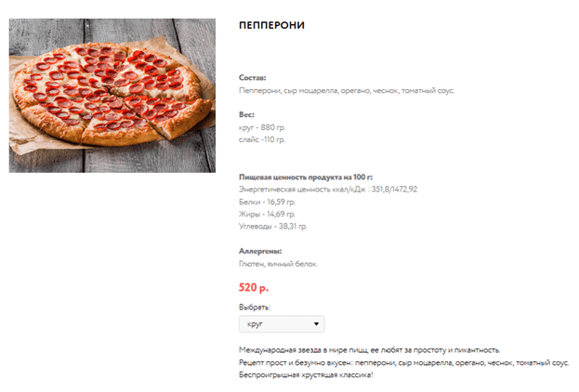Click the ingredients list under Состав

tap(347, 91)
